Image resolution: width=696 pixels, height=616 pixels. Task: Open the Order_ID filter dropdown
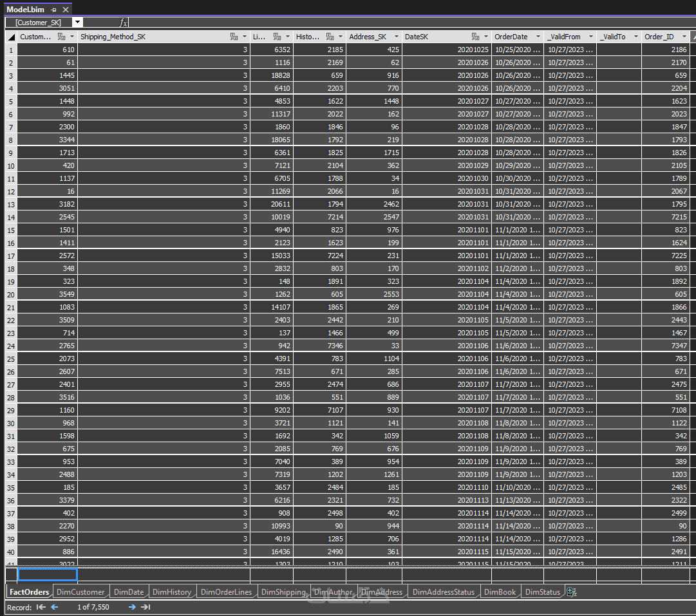684,37
